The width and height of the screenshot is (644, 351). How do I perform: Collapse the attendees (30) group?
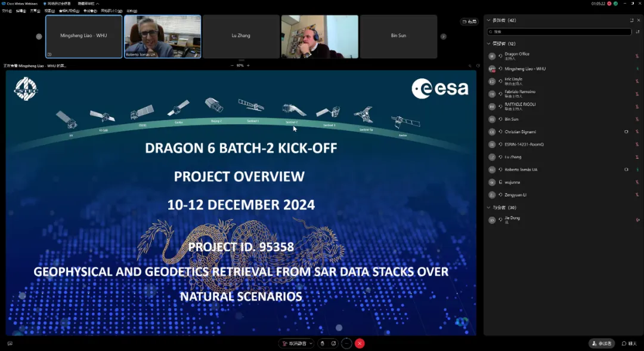pos(488,208)
